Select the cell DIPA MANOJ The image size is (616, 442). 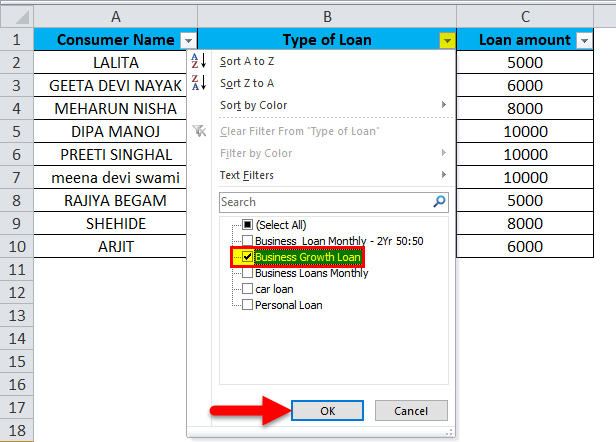click(x=110, y=132)
